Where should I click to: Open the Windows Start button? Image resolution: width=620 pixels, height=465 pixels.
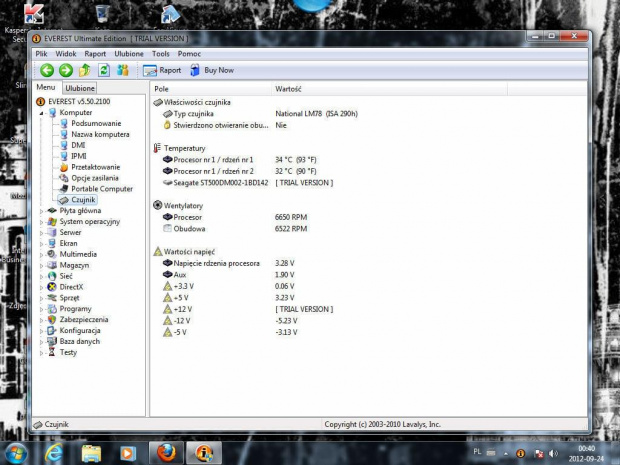click(x=16, y=453)
